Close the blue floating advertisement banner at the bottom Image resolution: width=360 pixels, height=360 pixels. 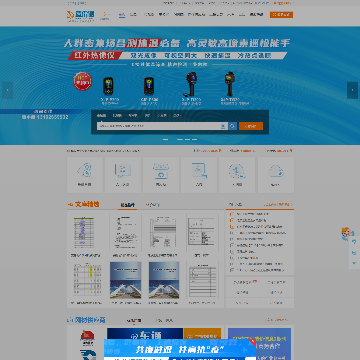click(x=253, y=342)
